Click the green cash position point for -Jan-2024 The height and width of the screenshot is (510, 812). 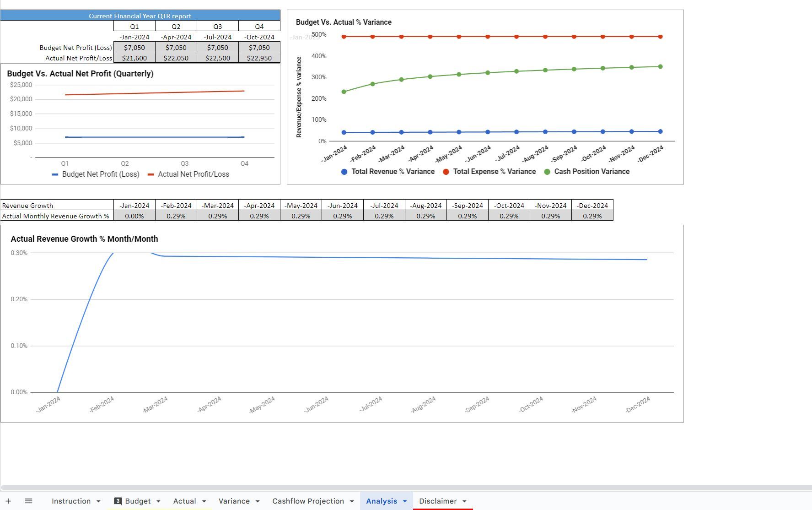(344, 92)
